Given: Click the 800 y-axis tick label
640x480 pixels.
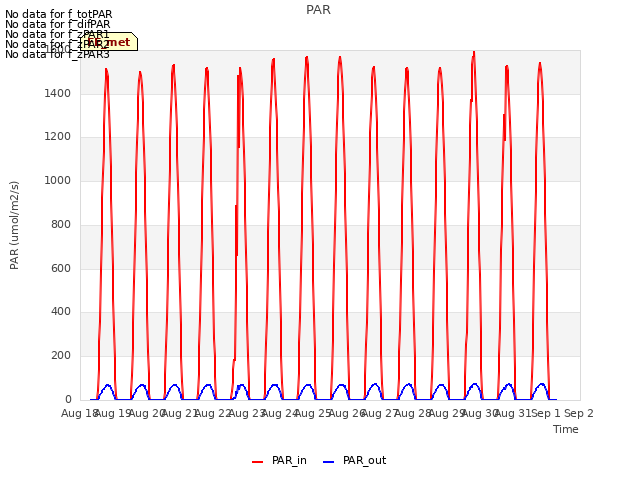Looking at the screenshot, I should pos(61,224).
